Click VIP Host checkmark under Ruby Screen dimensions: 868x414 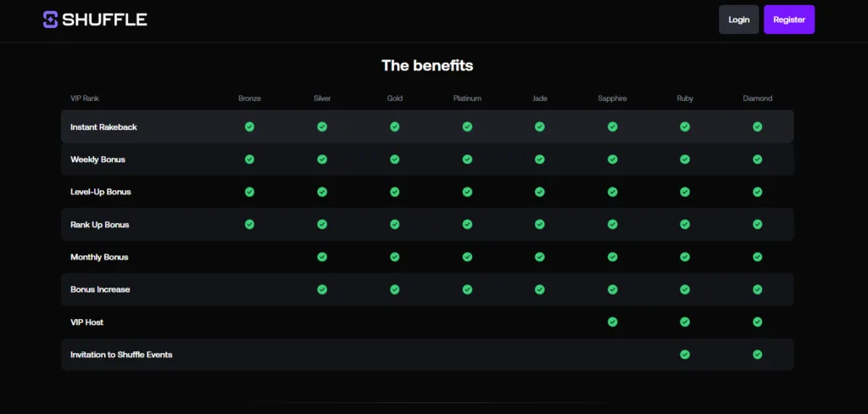(685, 322)
